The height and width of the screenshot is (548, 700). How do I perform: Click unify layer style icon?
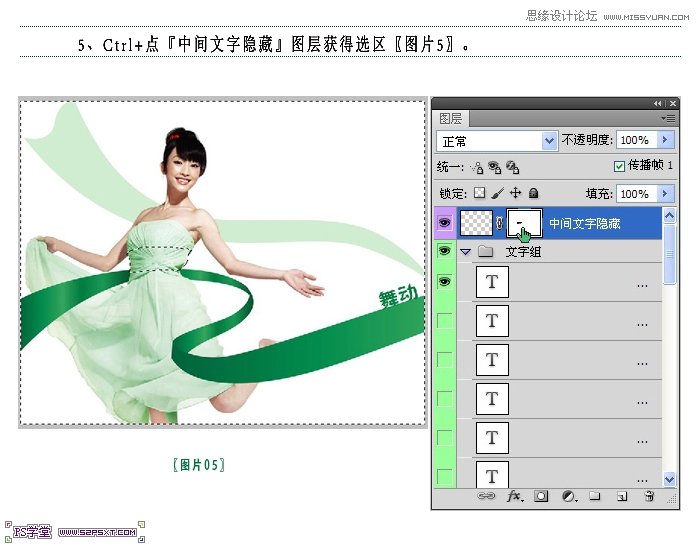512,167
